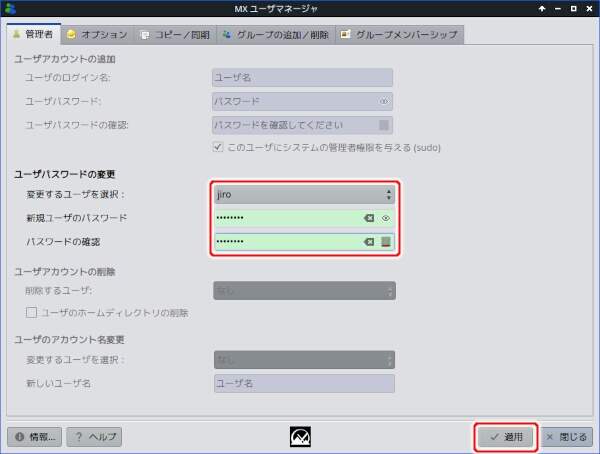Toggle the sudo administrator rights checkbox

(218, 147)
